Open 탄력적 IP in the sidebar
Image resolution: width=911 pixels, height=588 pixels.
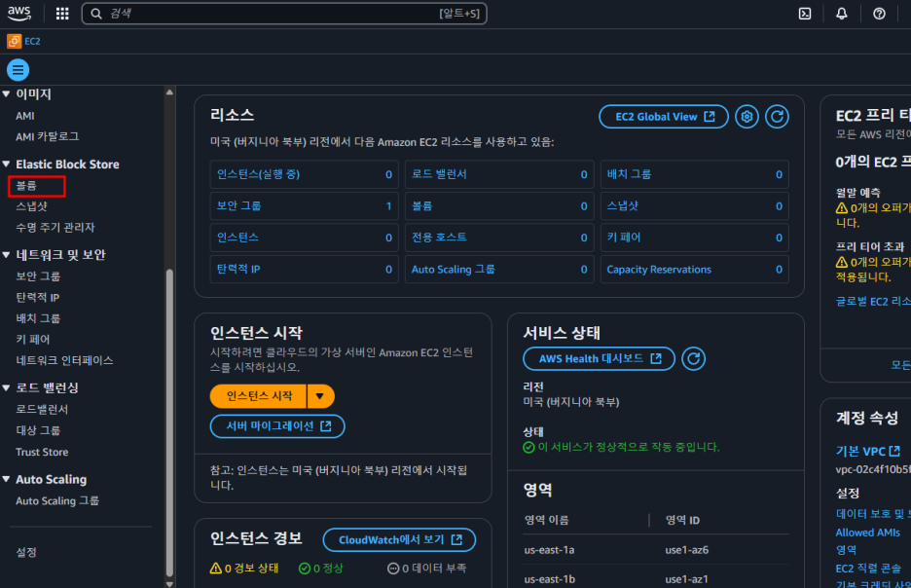pyautogui.click(x=37, y=298)
